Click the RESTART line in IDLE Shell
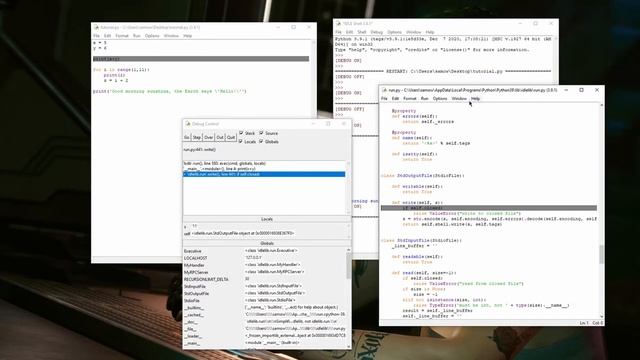Viewport: 640px width, 360px height. 443,71
